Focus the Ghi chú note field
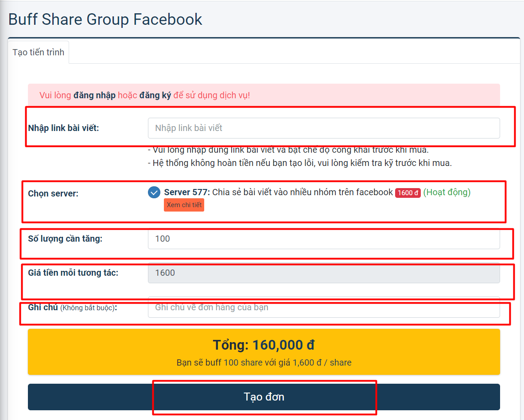Viewport: 524px width, 420px height. 323,307
